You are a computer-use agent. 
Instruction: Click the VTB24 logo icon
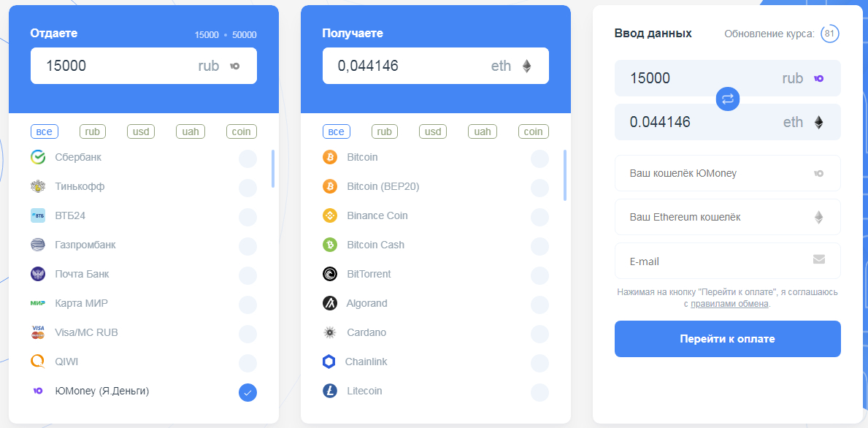[x=38, y=215]
